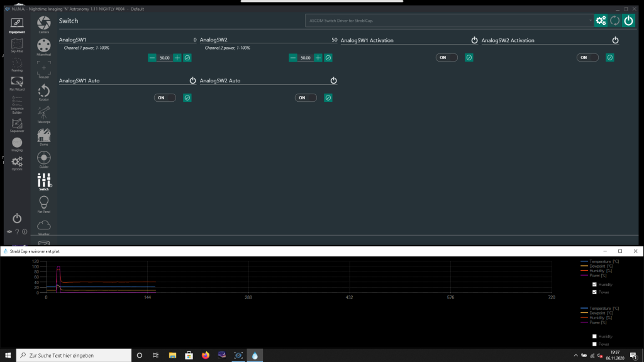Go to the Guider equipment page

tap(43, 160)
